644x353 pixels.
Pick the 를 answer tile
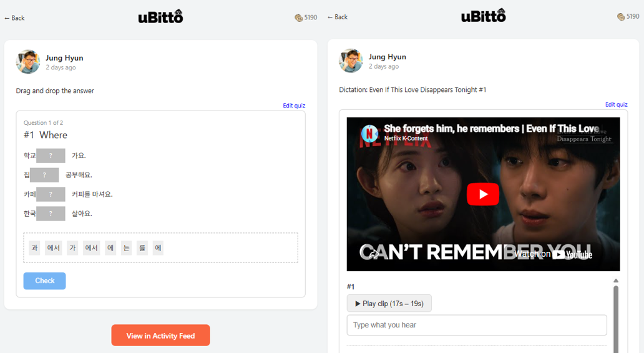[142, 248]
